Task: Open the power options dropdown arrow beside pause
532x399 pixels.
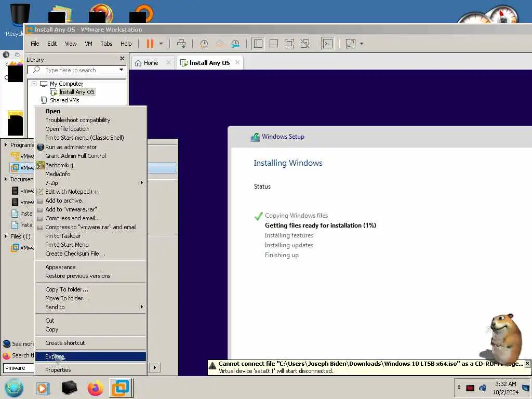Action: click(161, 44)
